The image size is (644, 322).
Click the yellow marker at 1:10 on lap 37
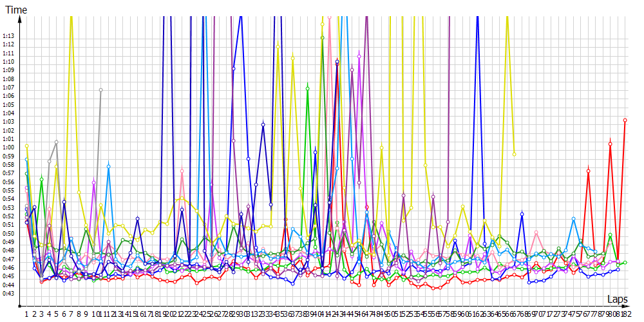293,58
